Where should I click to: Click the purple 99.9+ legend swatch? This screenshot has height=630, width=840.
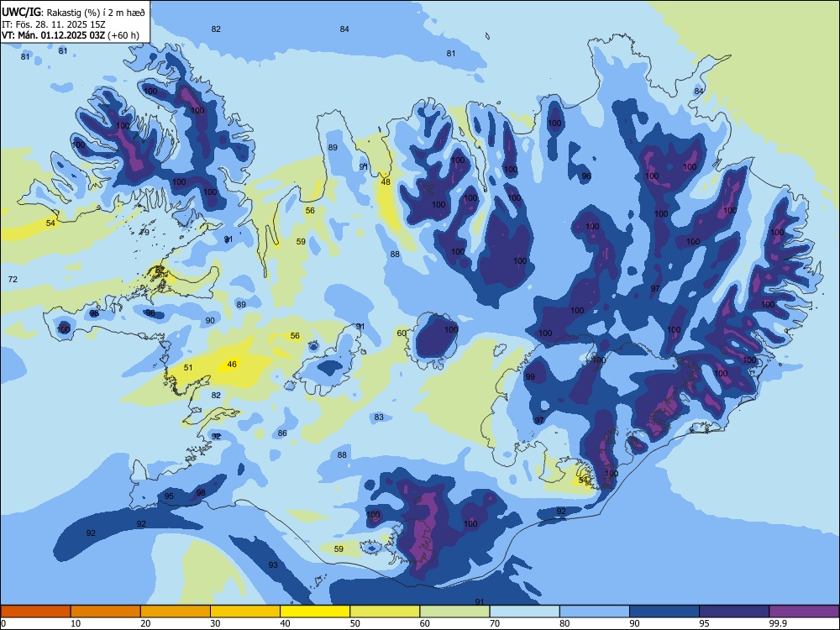[x=804, y=612]
